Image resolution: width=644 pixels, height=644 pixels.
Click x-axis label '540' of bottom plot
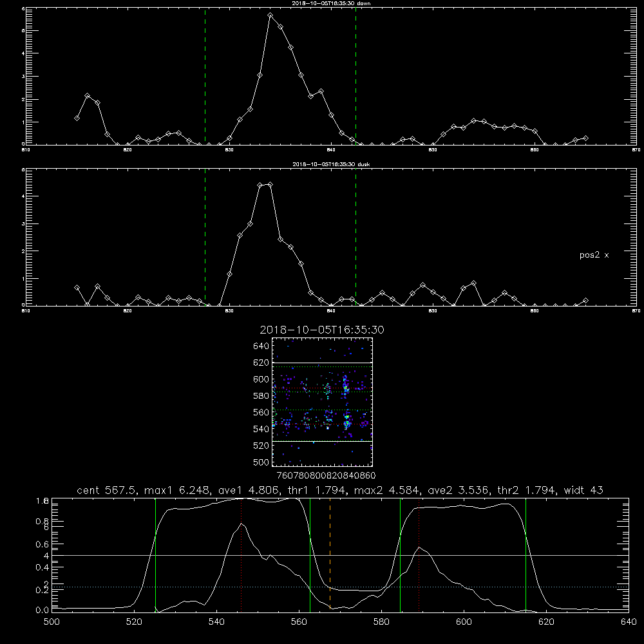coord(216,622)
